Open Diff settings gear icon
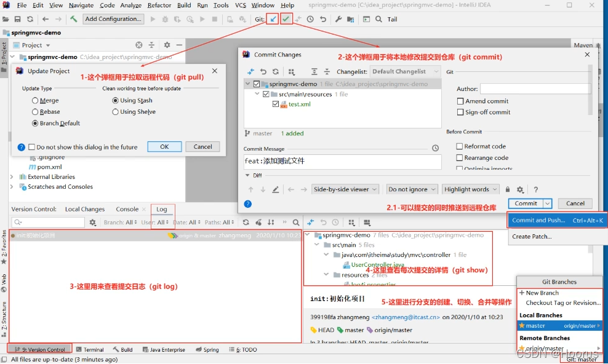Image resolution: width=608 pixels, height=364 pixels. (x=520, y=189)
